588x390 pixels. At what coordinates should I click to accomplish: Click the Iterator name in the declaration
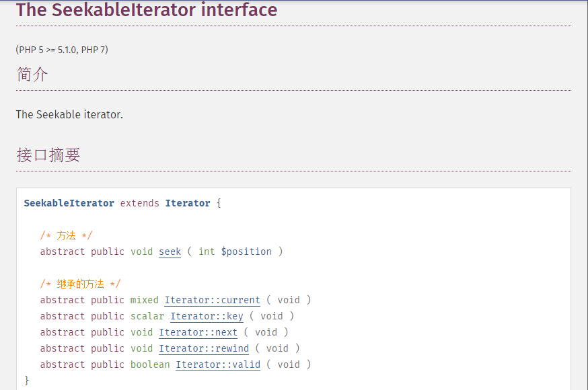188,203
